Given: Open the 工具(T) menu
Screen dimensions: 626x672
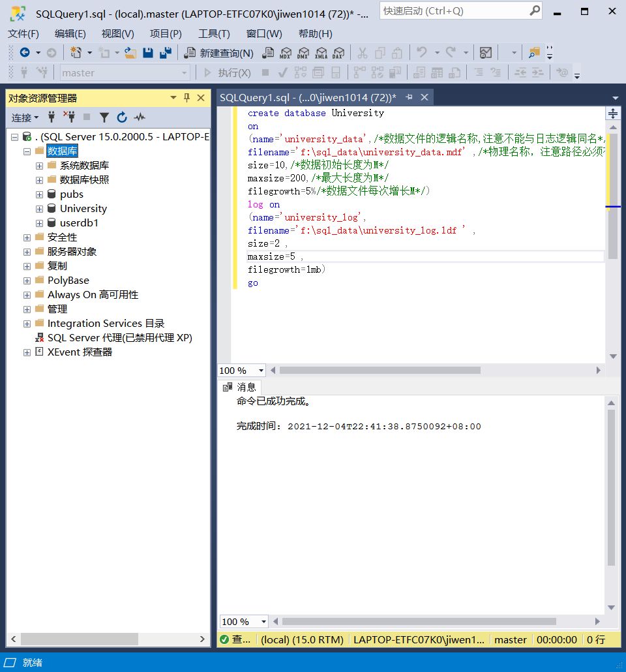Looking at the screenshot, I should (215, 34).
